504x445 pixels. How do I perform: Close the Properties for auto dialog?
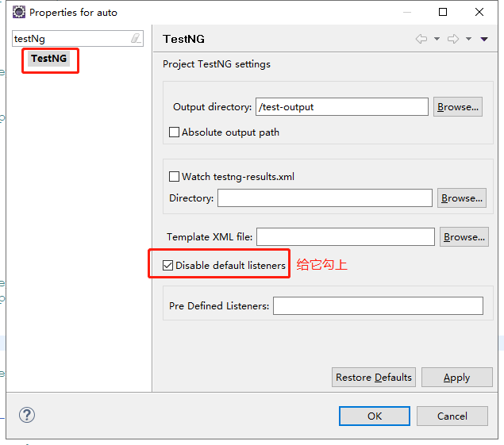(x=479, y=12)
